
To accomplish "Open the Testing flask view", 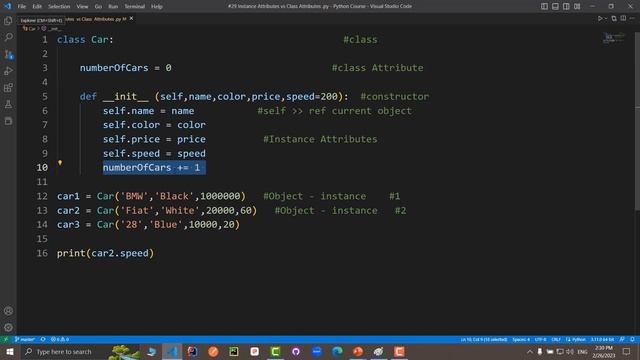I will pyautogui.click(x=8, y=104).
